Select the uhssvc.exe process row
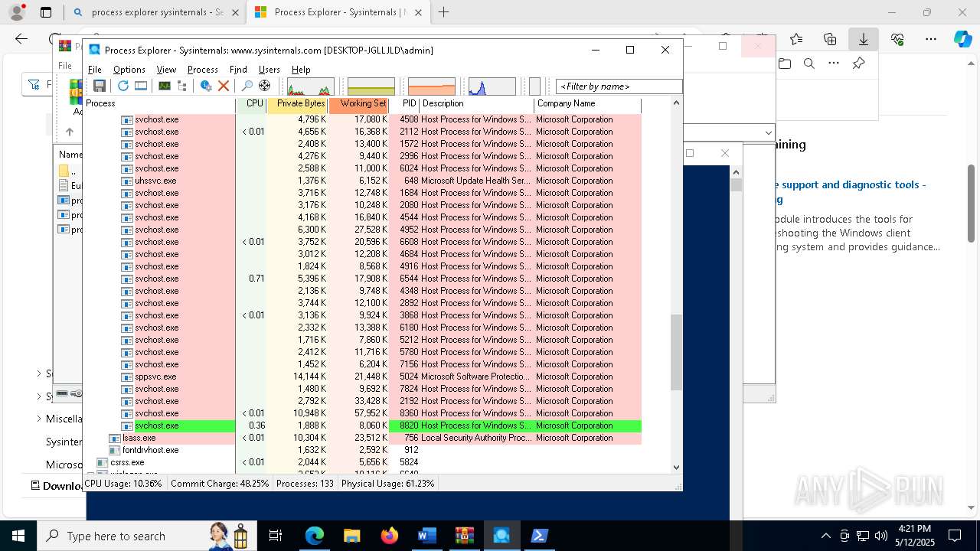The image size is (980, 551). pos(362,181)
